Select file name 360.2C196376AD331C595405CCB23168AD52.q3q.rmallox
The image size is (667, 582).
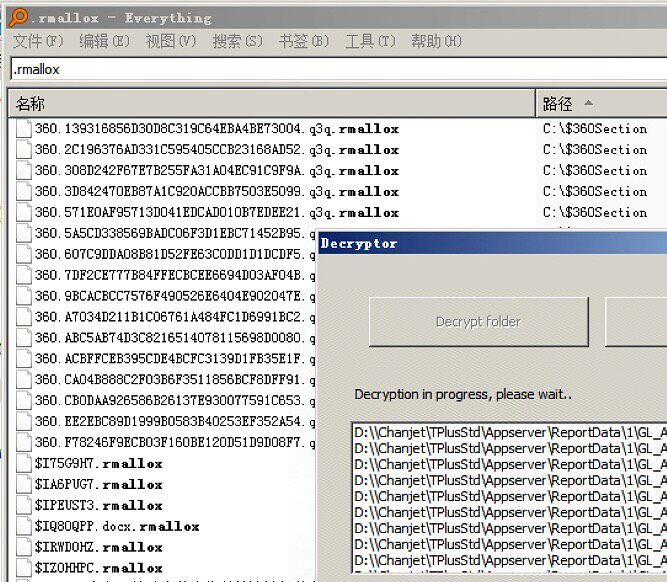point(217,149)
